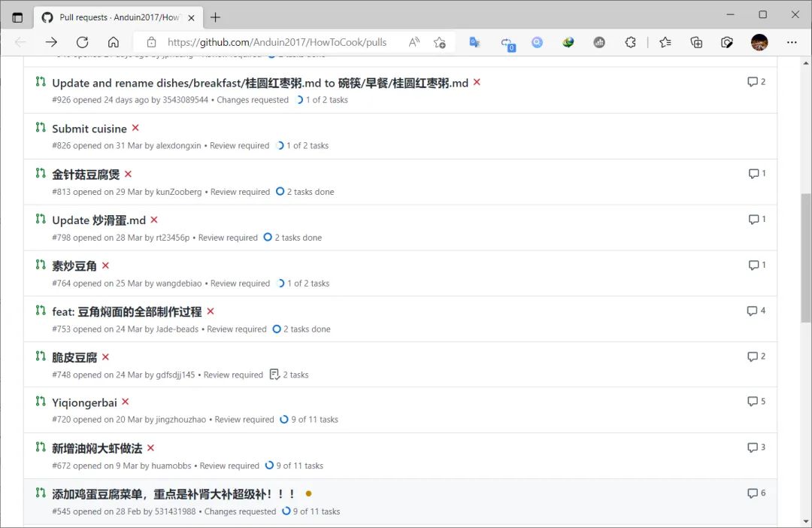Open the 金针菇豆腐煲 pull request
The height and width of the screenshot is (528, 812).
pos(86,174)
